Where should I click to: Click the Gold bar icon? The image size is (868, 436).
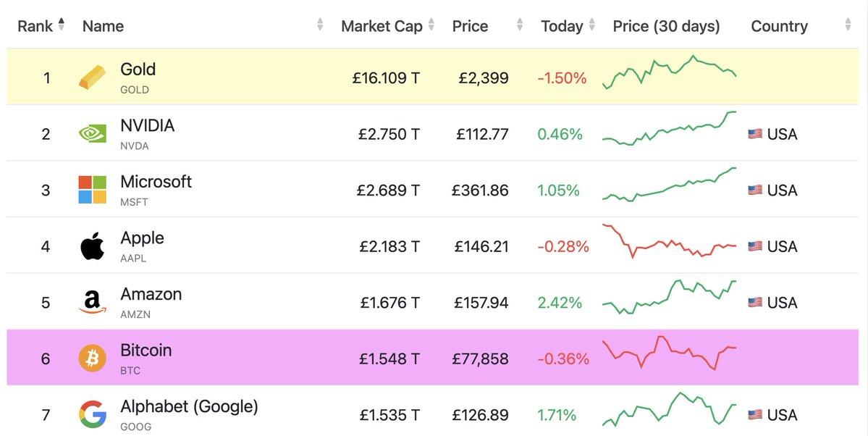click(92, 77)
